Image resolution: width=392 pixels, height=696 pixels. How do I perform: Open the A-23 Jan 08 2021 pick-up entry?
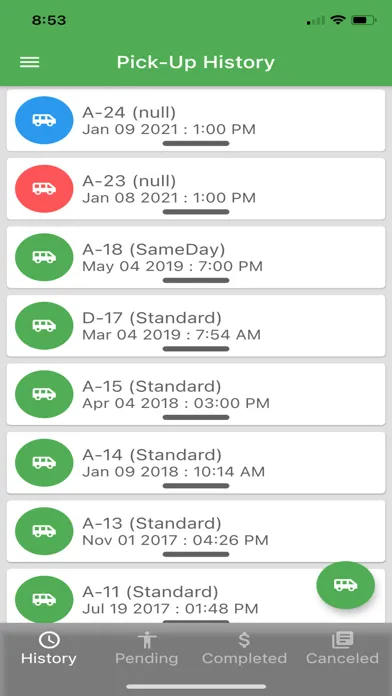[x=196, y=189]
